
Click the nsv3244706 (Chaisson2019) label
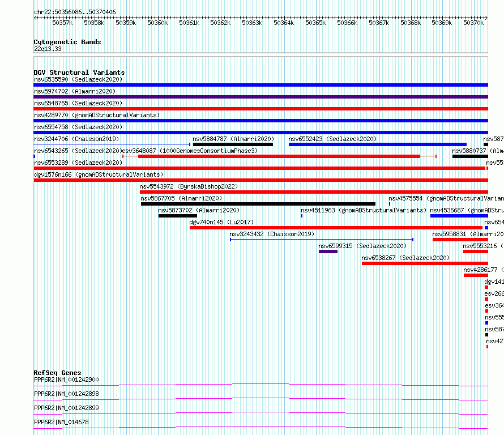click(76, 139)
